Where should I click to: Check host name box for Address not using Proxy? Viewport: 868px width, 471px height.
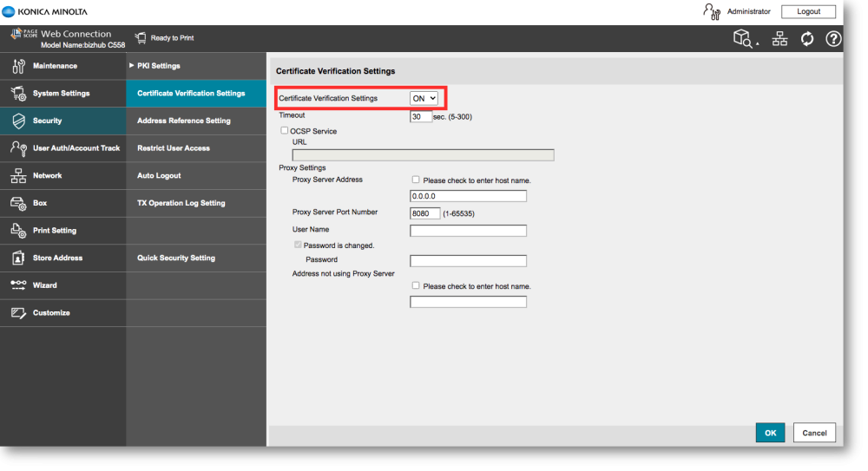click(x=416, y=285)
